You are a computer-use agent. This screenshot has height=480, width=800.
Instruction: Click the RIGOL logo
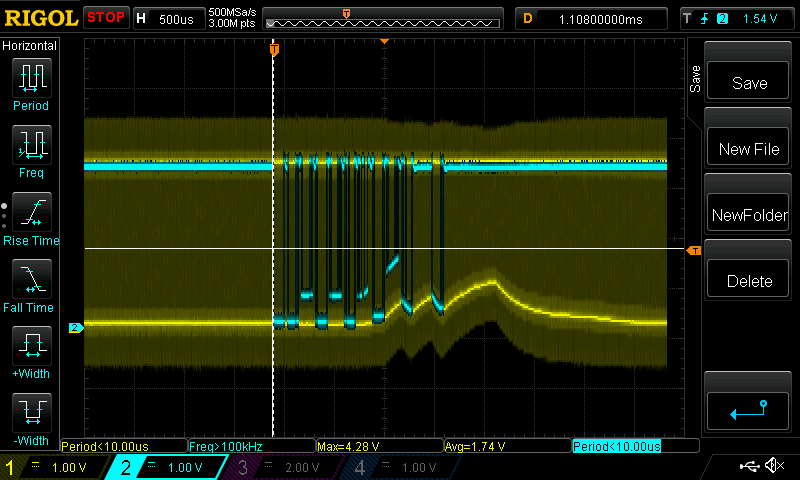(41, 18)
